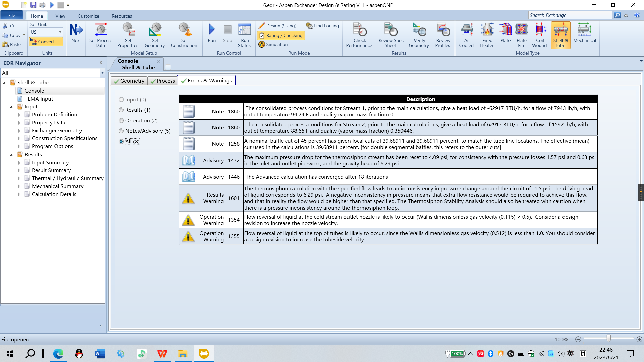Expand the Exchanger Geometry node
644x362 pixels.
pos(19,131)
